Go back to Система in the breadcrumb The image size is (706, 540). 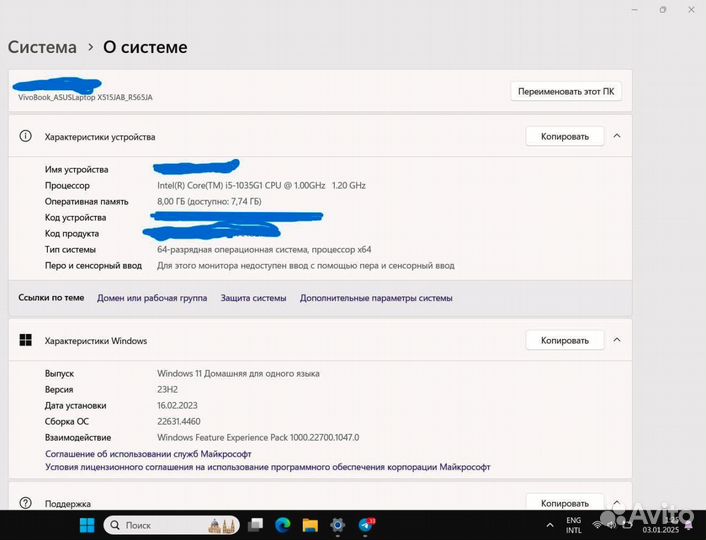[42, 47]
